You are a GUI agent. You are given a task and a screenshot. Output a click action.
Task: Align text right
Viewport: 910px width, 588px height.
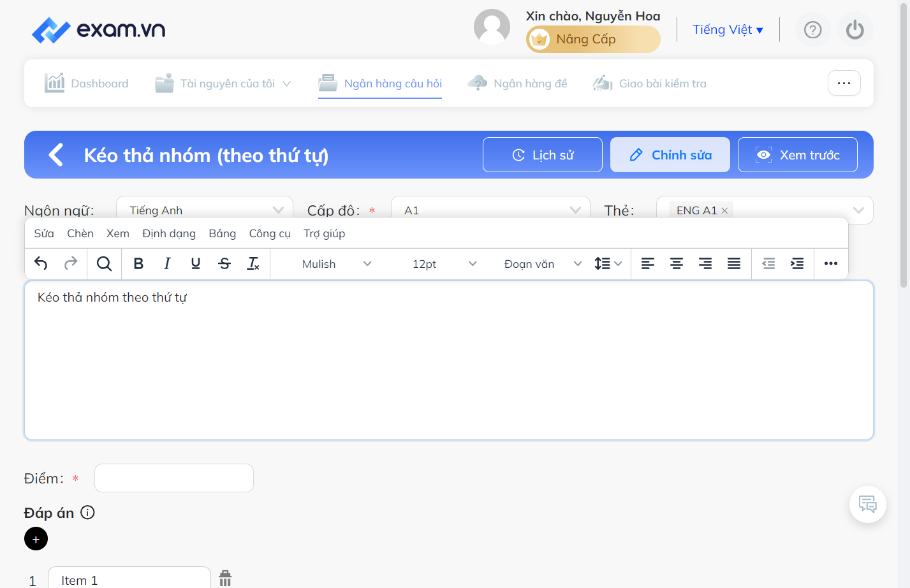(x=705, y=263)
